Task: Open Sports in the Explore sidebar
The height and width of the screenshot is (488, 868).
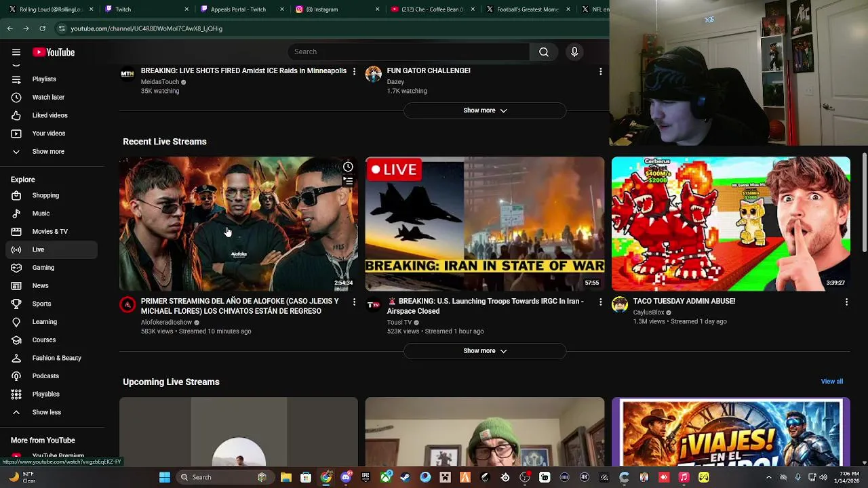Action: (x=51, y=304)
